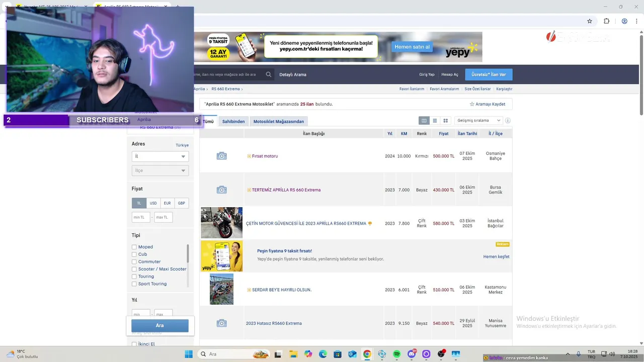Select USD currency toggle
Image resolution: width=644 pixels, height=362 pixels.
tap(153, 203)
